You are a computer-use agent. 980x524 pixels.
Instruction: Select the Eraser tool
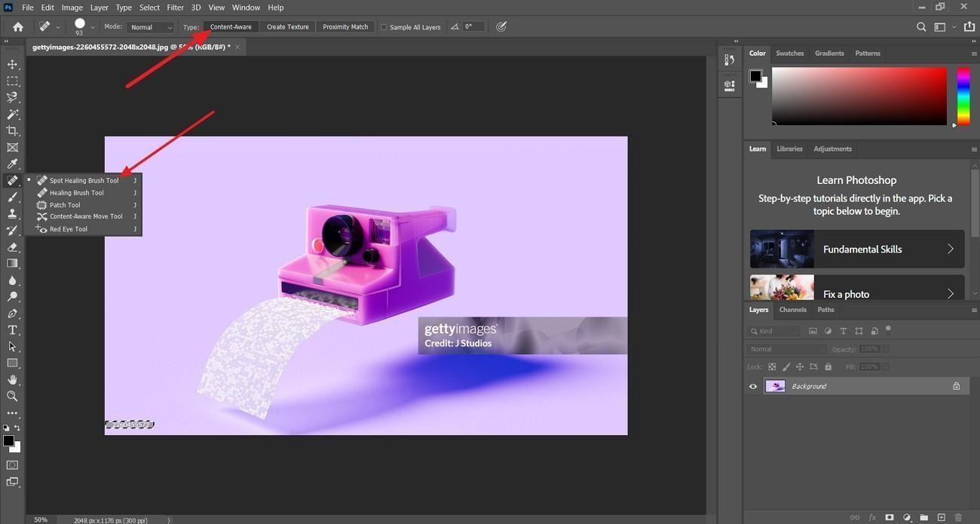click(x=12, y=247)
